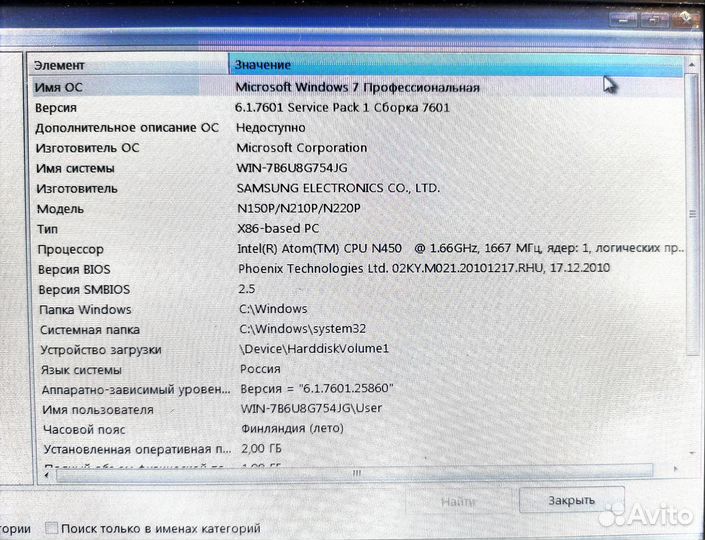Click the Россия value
Viewport: 705px width, 540px height.
click(x=260, y=369)
